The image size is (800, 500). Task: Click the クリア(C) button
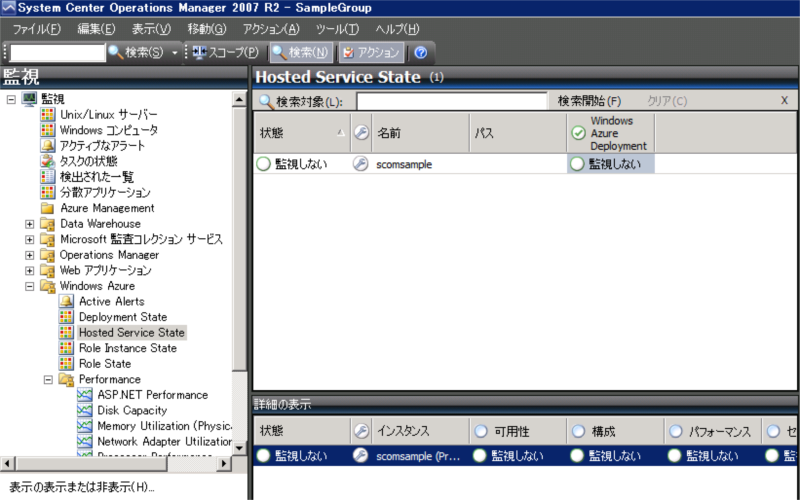[x=667, y=101]
